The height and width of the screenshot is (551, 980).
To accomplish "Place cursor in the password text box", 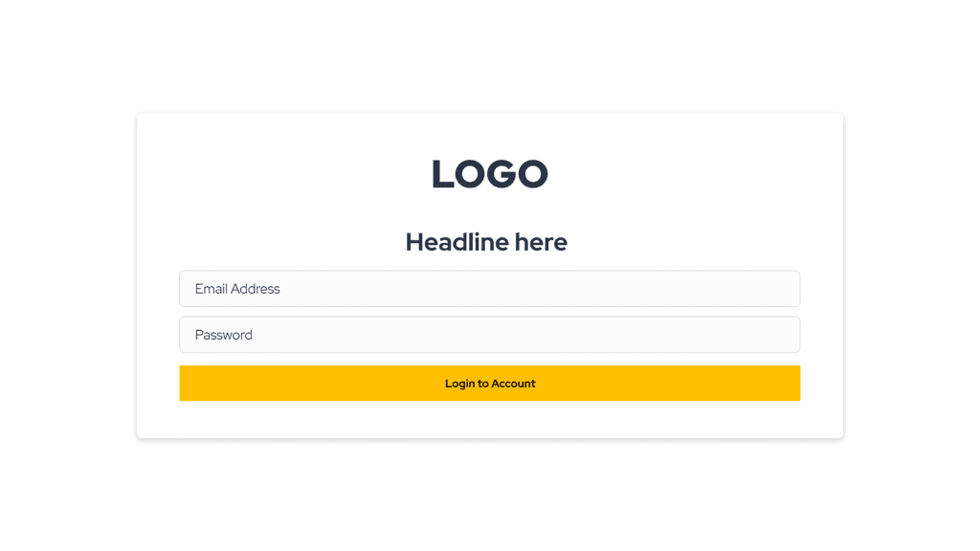I will 489,335.
